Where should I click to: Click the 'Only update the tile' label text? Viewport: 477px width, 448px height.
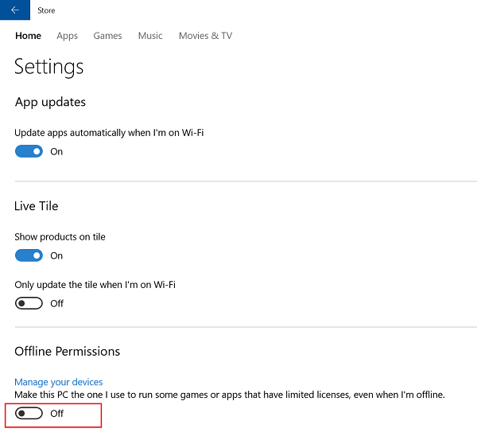pos(95,284)
